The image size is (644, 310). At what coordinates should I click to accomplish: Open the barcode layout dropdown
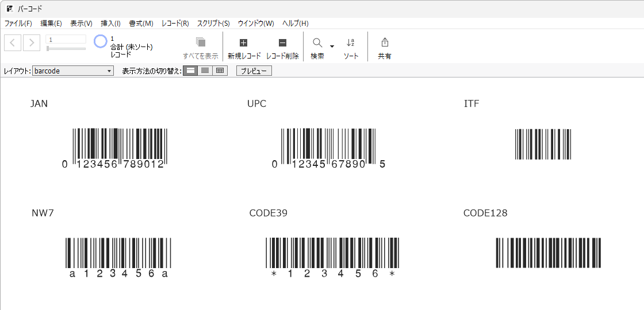click(73, 71)
